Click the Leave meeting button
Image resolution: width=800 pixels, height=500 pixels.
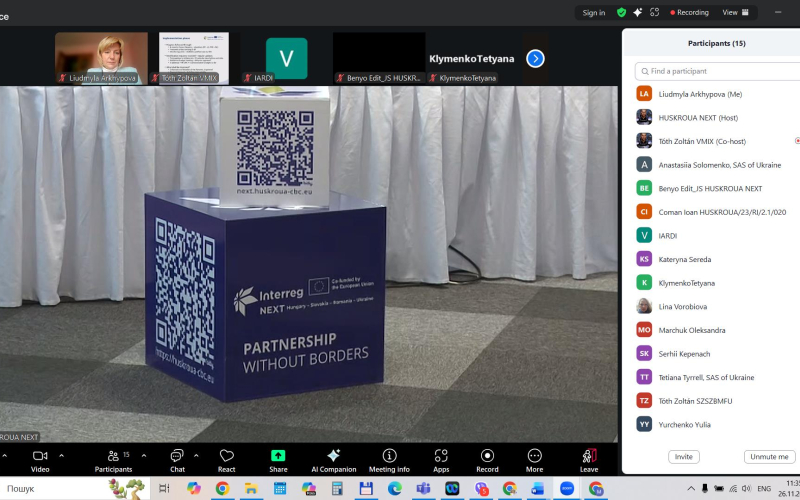pyautogui.click(x=589, y=458)
